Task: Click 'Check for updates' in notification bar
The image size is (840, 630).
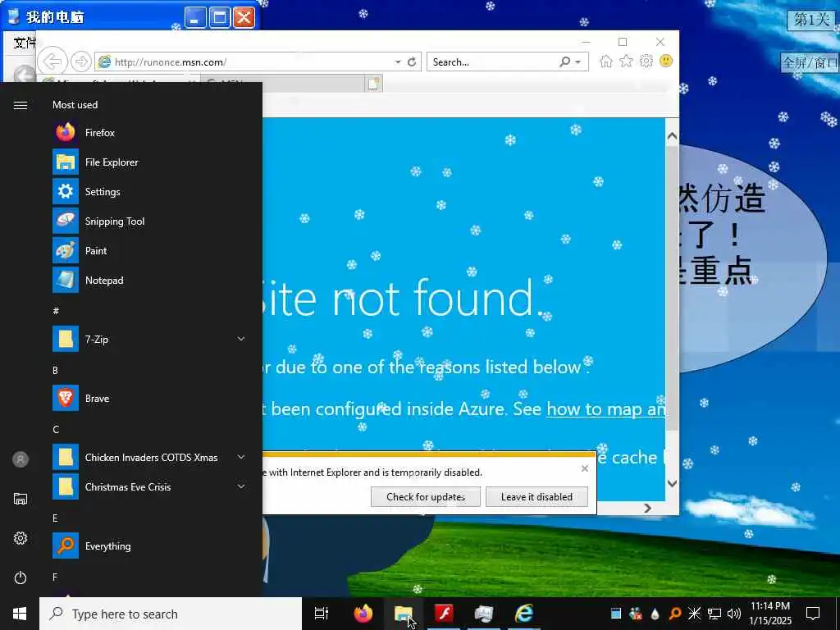Action: tap(426, 496)
